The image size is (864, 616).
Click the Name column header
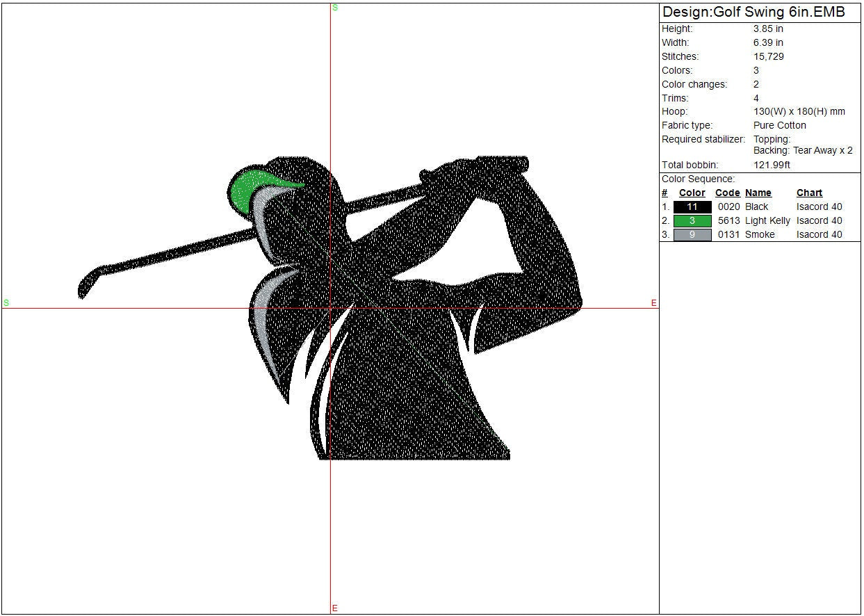(x=758, y=193)
